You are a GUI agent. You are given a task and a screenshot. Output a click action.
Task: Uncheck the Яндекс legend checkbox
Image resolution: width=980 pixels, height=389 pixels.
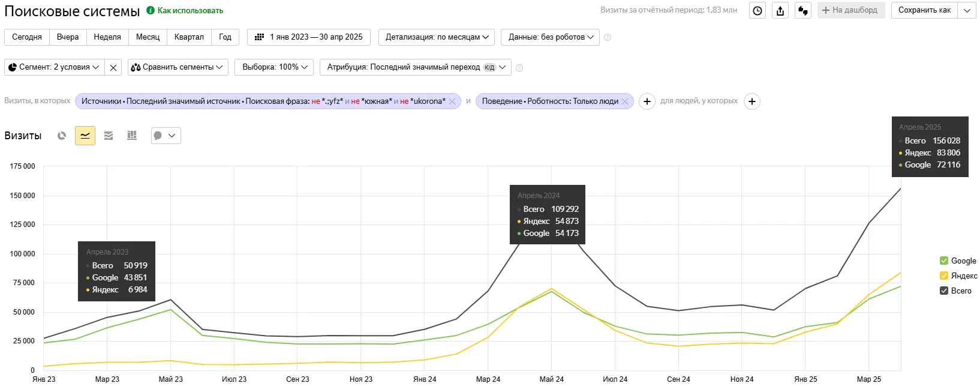click(x=944, y=276)
